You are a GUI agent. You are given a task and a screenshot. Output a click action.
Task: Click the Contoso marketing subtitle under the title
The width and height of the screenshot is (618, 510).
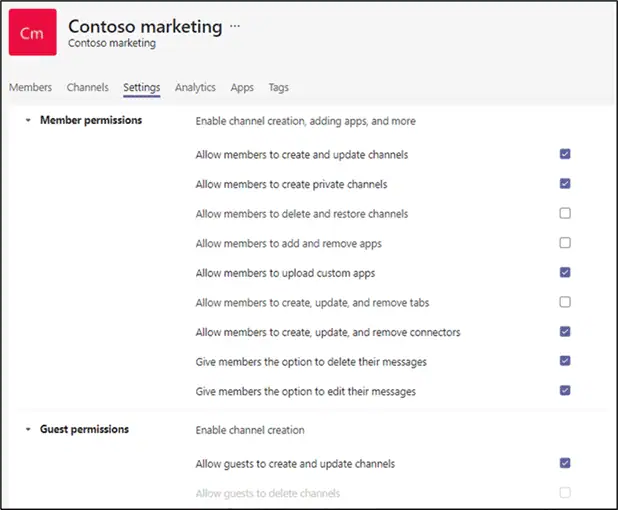112,43
